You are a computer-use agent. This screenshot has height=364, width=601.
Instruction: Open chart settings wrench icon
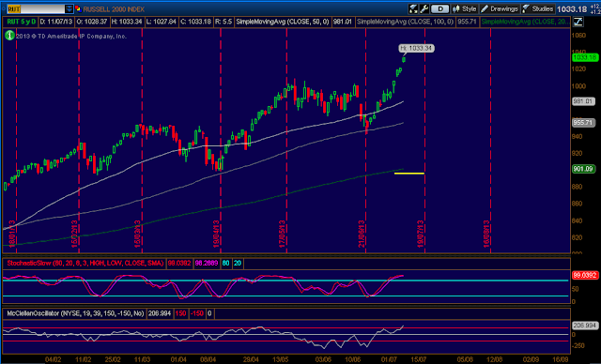(424, 8)
